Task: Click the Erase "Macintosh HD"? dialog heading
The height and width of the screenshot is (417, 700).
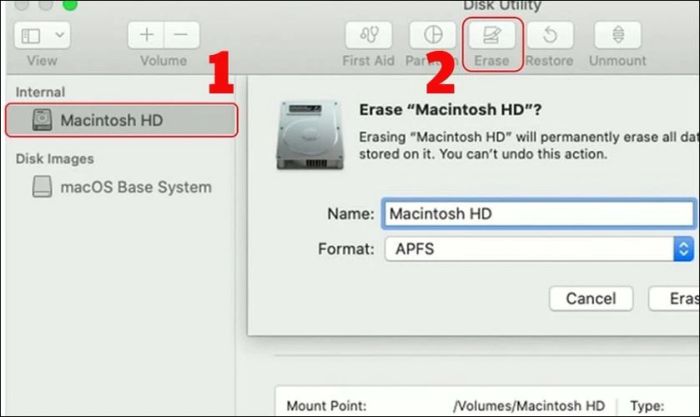Action: 450,109
